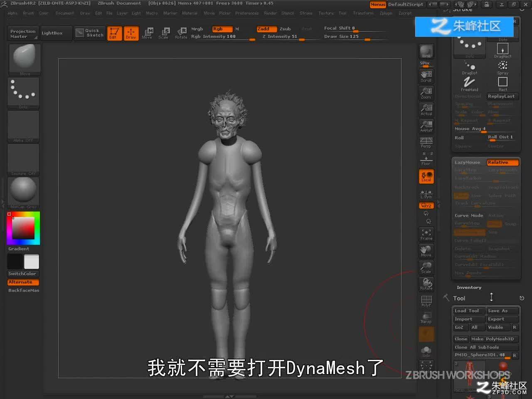Click Load Tool button

[x=469, y=311]
